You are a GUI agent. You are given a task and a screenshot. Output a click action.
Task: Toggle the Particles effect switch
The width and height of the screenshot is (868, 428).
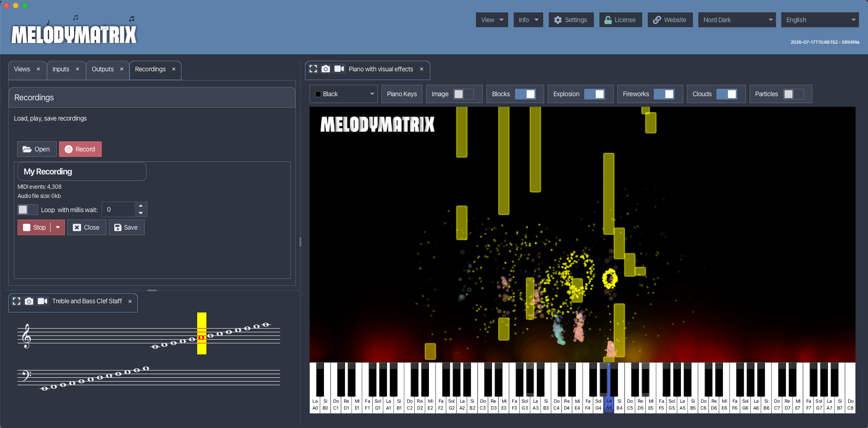pos(794,94)
